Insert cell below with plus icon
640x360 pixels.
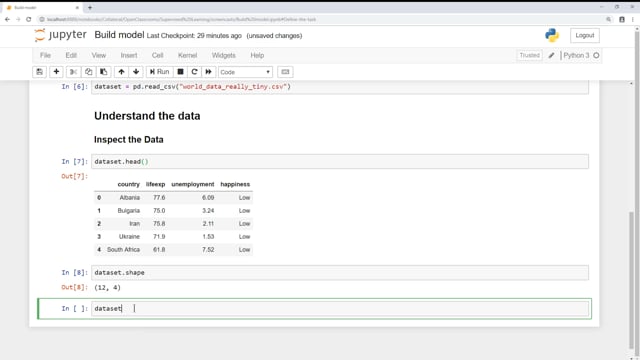click(56, 72)
